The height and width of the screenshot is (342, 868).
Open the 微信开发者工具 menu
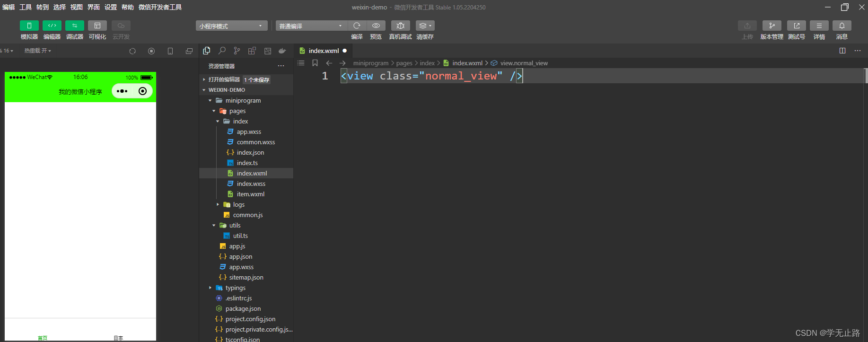(160, 7)
